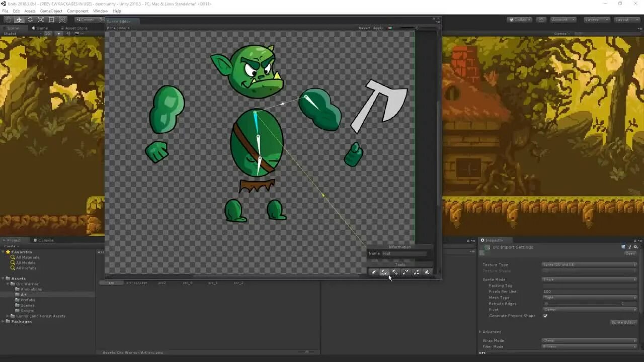
Task: Select All Models favorite search
Action: tap(25, 262)
